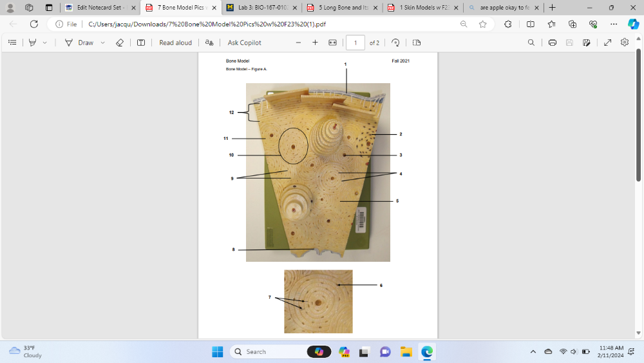Open the PDF table of contents panel
Viewport: 644px width, 363px height.
[x=12, y=43]
